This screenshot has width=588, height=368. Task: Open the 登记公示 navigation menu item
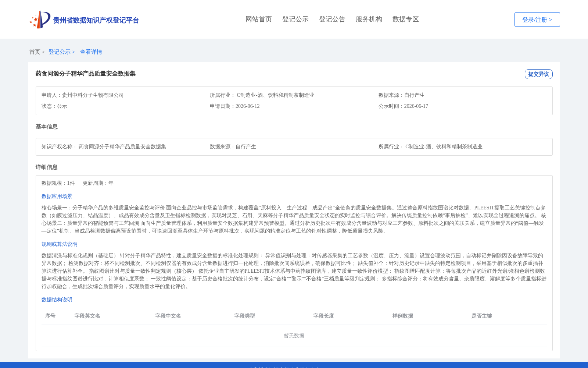point(295,19)
